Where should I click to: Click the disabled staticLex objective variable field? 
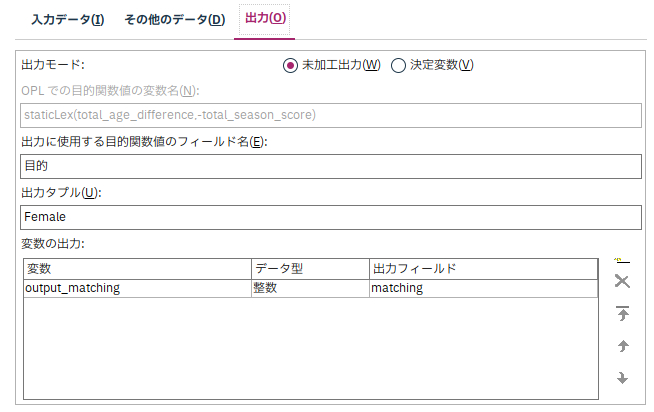[331, 116]
